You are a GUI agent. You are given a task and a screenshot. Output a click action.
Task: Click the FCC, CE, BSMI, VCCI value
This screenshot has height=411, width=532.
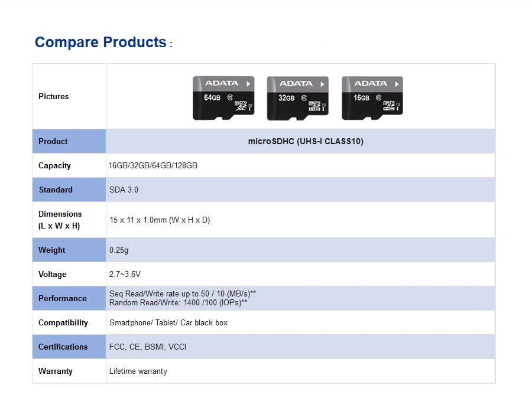148,347
